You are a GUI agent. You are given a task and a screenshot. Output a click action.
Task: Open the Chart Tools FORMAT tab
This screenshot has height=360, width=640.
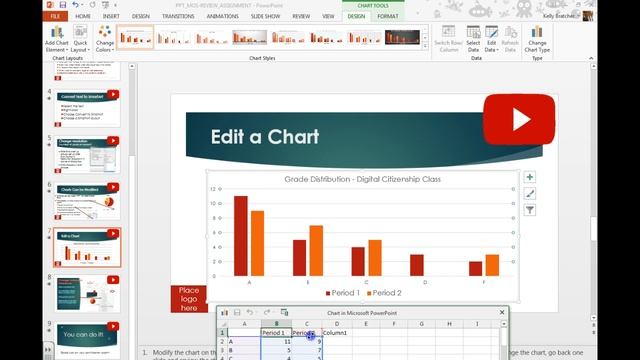(x=387, y=16)
